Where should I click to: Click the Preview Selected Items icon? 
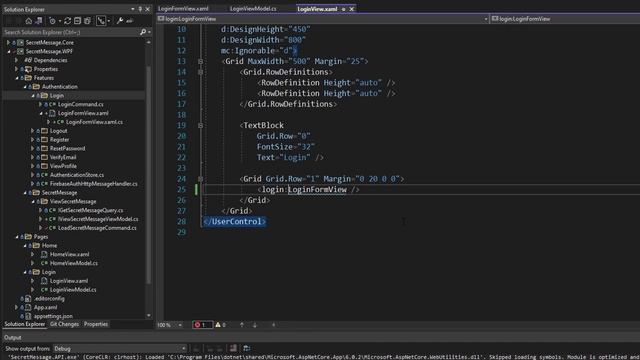click(x=129, y=21)
